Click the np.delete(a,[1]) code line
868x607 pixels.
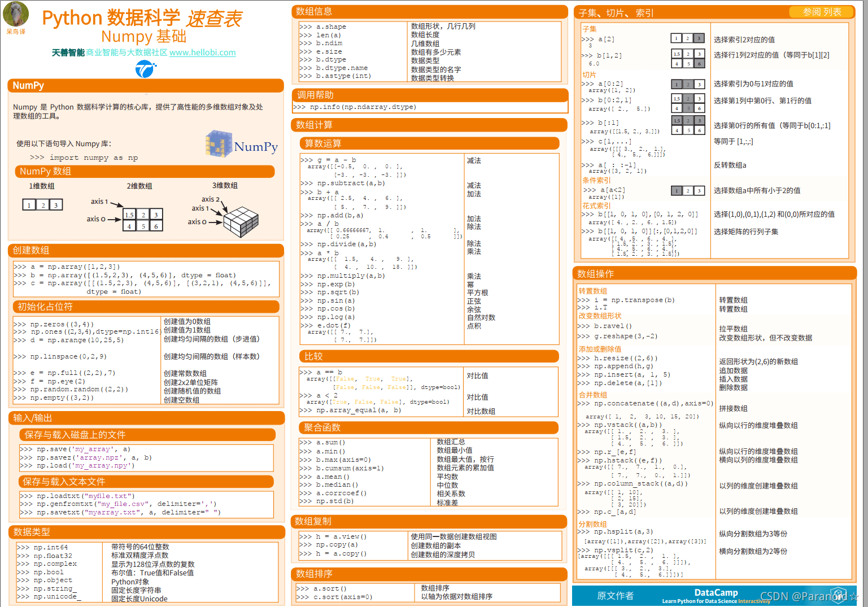pos(620,383)
